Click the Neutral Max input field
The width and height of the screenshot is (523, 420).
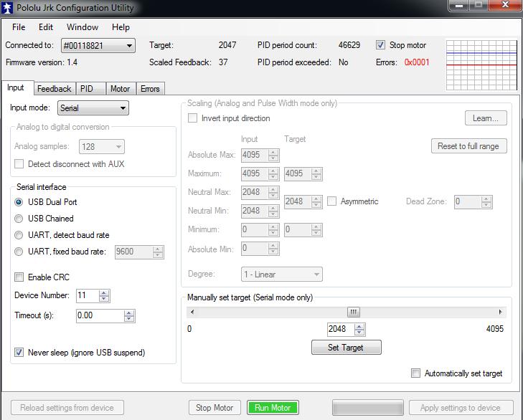[x=255, y=192]
